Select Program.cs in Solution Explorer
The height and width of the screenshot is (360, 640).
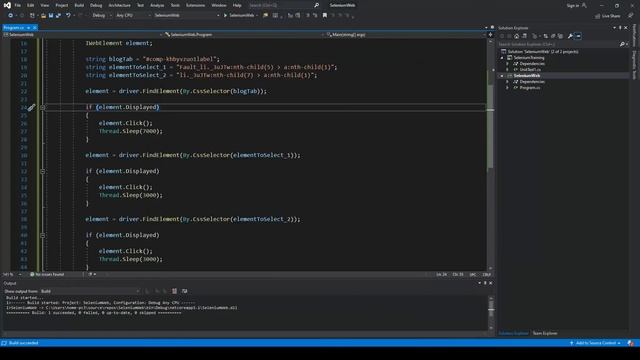[530, 88]
